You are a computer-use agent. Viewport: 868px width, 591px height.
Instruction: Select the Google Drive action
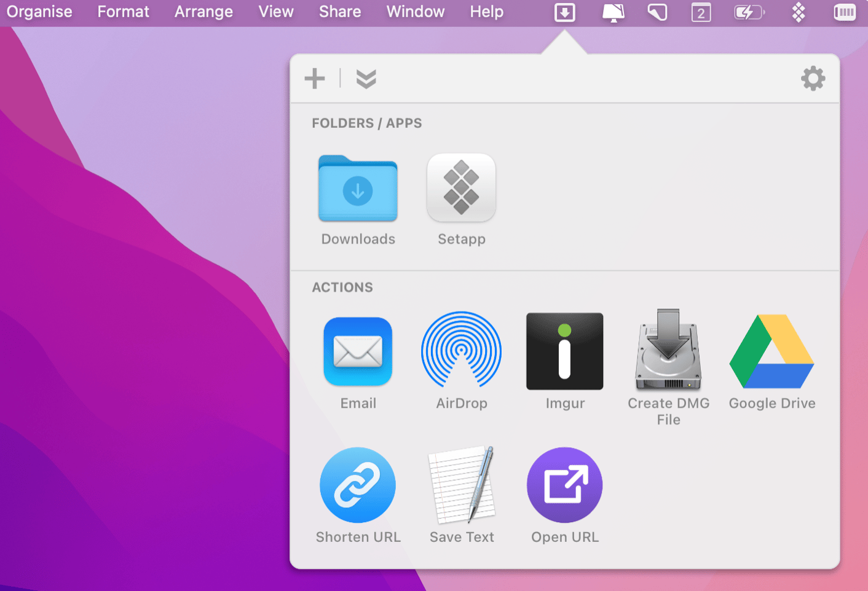(771, 351)
